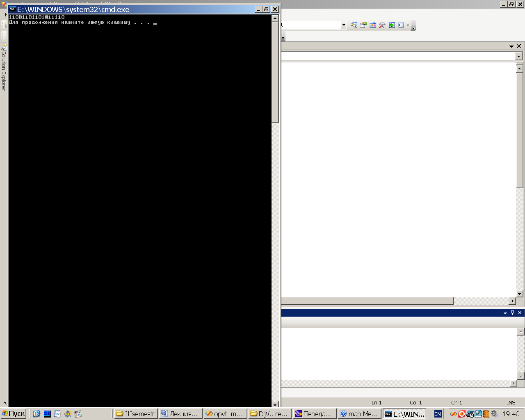Click the network connection tray icon

point(470,414)
